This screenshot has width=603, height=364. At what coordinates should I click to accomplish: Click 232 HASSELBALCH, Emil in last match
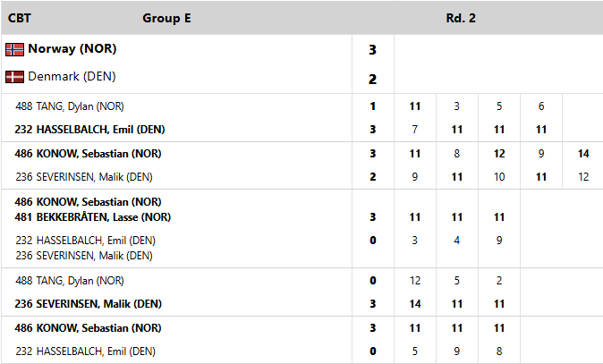(85, 351)
